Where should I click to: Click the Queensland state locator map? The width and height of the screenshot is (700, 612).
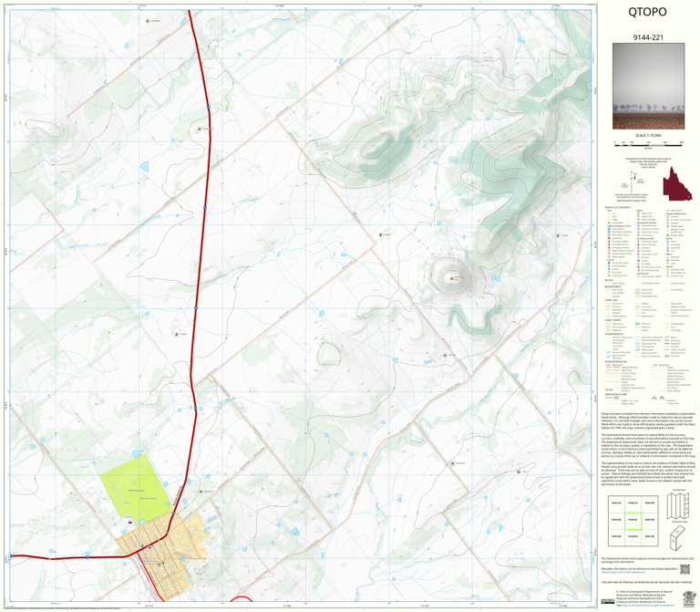coord(678,183)
